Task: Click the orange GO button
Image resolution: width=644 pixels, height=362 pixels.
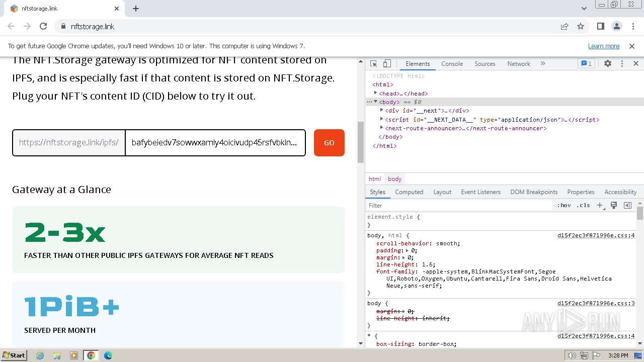Action: point(329,143)
